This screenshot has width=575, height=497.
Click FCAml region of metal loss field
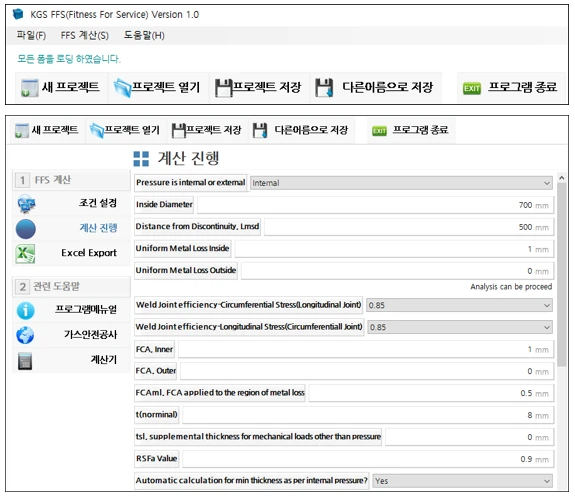pos(431,393)
